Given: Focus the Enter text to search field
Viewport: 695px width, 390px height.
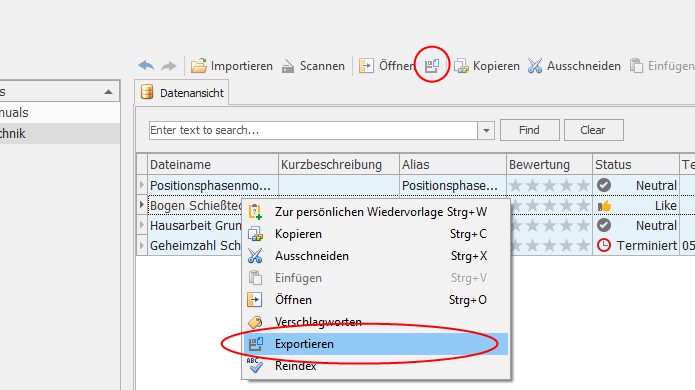Looking at the screenshot, I should (313, 130).
